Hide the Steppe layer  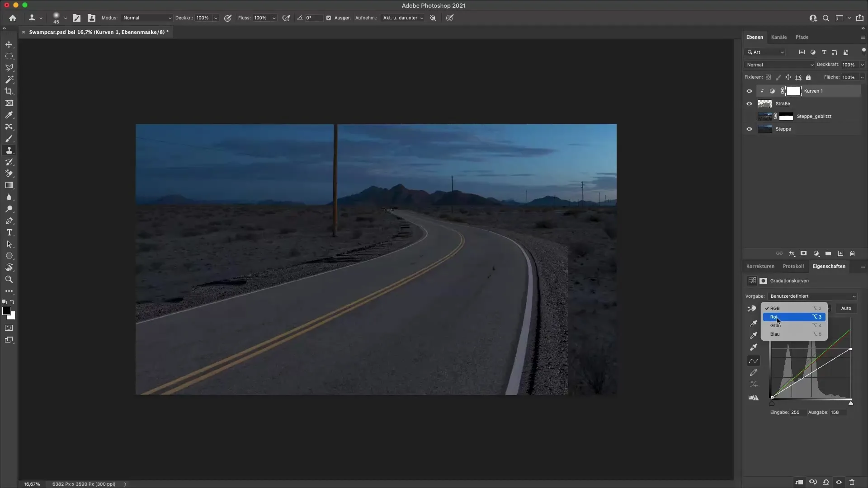pos(749,129)
